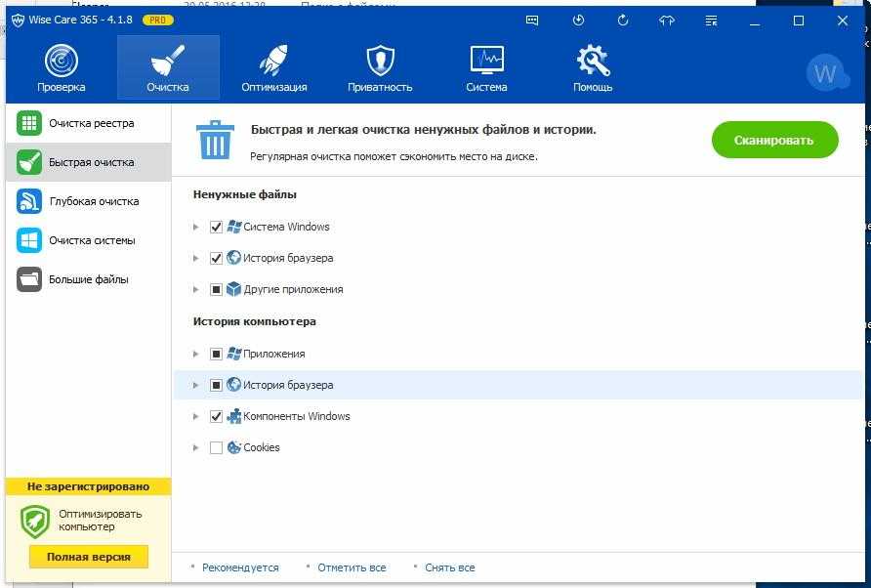Click the Не зарегистрировано banner
The image size is (871, 588).
(x=88, y=486)
